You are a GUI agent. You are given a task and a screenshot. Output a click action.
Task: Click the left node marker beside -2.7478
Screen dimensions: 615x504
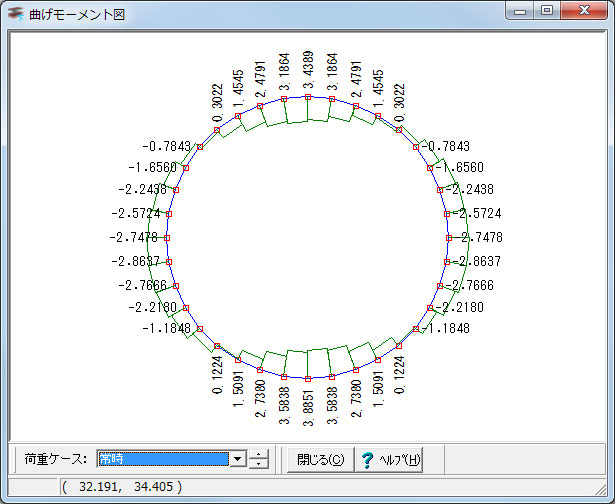[167, 238]
